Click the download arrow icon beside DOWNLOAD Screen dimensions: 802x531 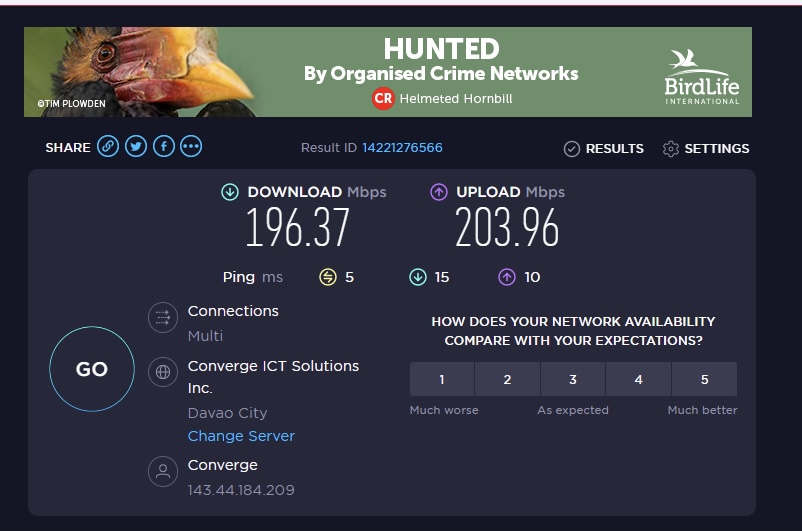click(x=230, y=192)
